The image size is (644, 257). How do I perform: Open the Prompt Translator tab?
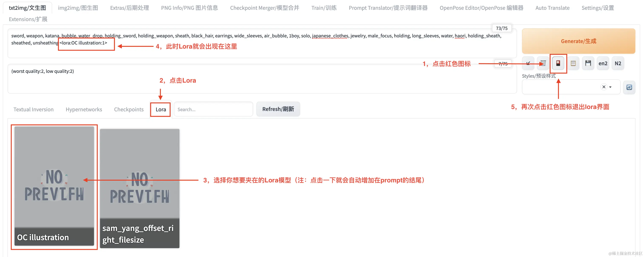(x=388, y=8)
